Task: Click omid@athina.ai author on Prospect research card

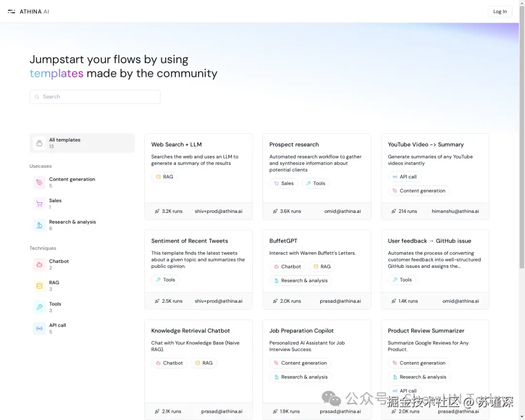Action: tap(343, 211)
